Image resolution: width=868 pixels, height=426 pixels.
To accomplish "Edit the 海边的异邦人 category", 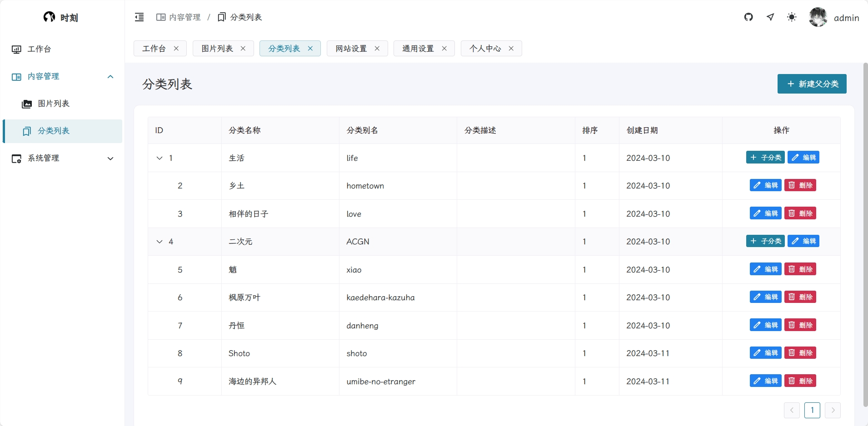I will pos(766,381).
